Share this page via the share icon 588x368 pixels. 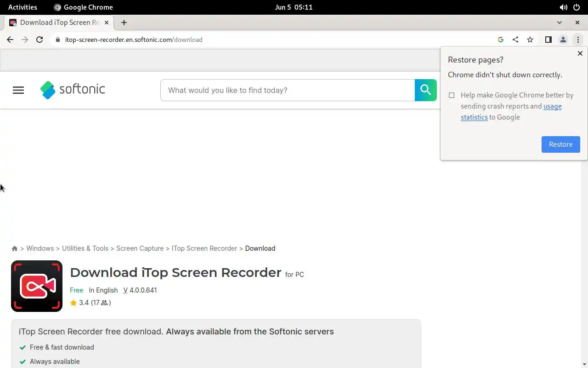tap(515, 40)
